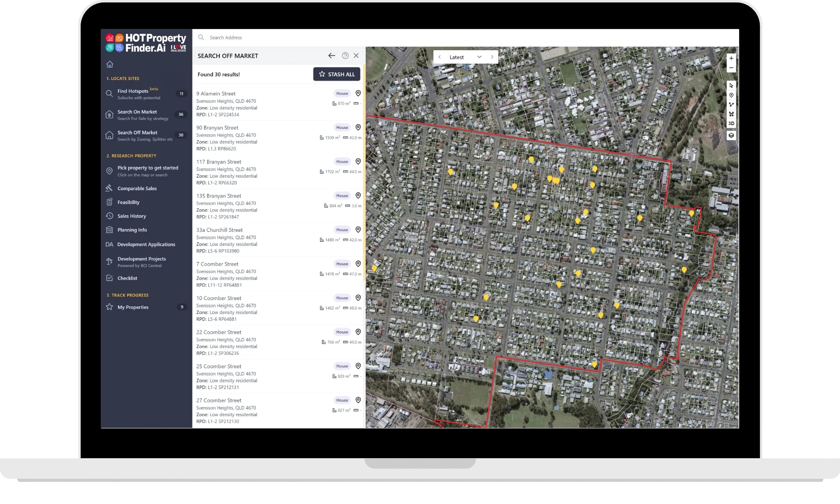Screen dimensions: 840x504
Task: Locate 90 Branyan Street with its pin icon
Action: [x=358, y=127]
